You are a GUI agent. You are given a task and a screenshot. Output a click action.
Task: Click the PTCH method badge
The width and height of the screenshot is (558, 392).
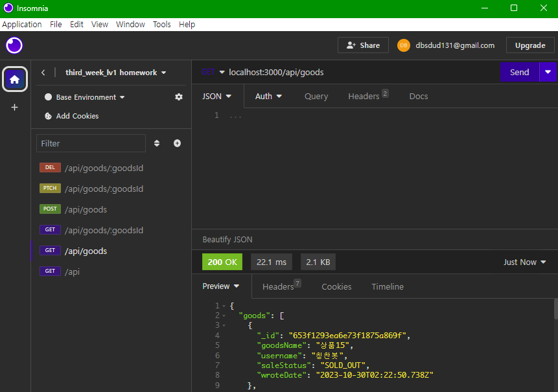click(50, 188)
